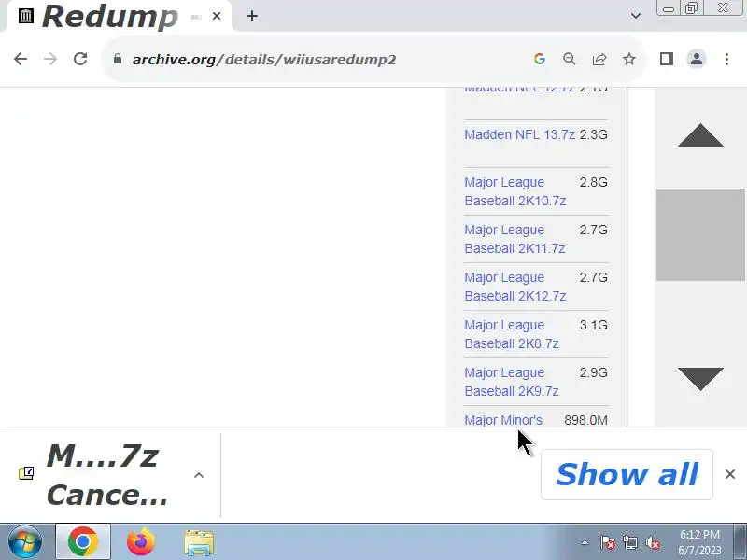747x560 pixels.
Task: Click the M....7z download item
Action: [103, 475]
